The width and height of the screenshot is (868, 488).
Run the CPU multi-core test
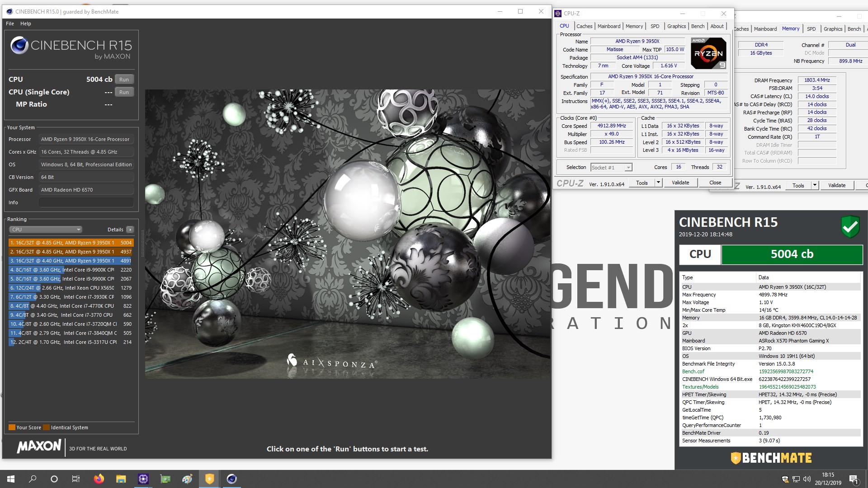coord(124,79)
